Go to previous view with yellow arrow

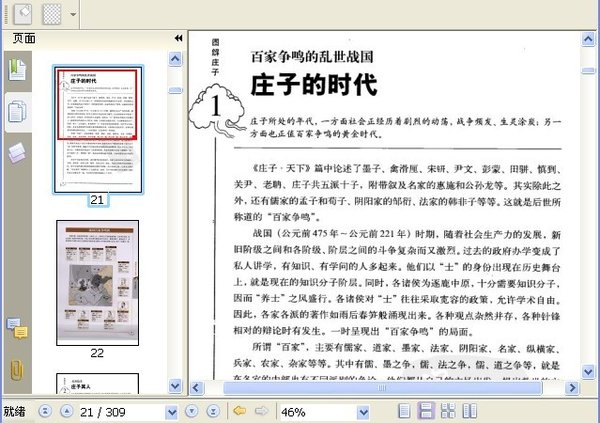[x=240, y=412]
